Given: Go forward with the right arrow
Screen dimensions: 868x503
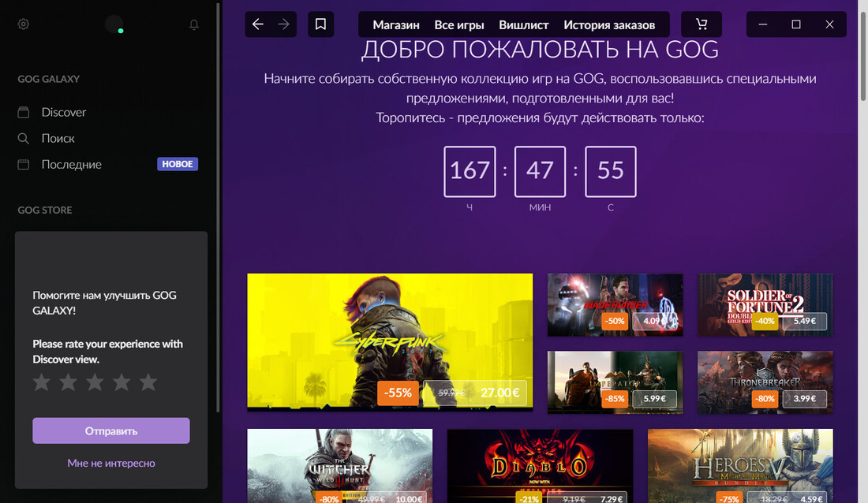Looking at the screenshot, I should point(283,24).
